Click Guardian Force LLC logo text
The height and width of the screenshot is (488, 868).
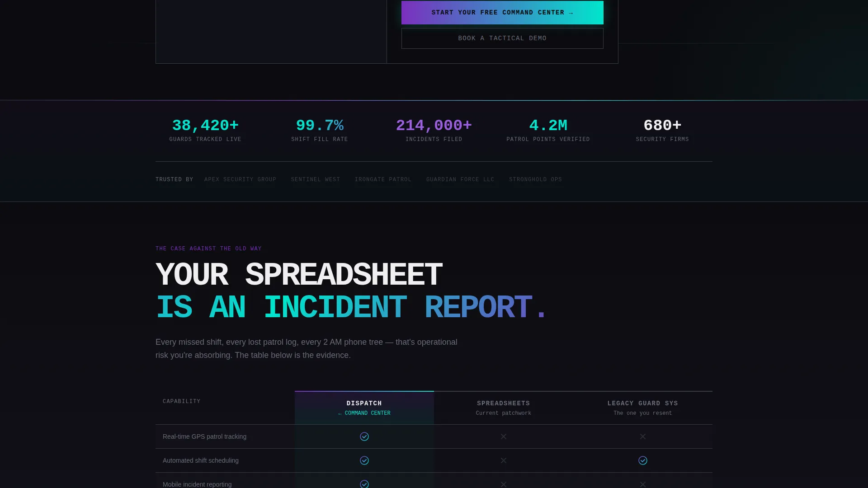click(x=460, y=179)
